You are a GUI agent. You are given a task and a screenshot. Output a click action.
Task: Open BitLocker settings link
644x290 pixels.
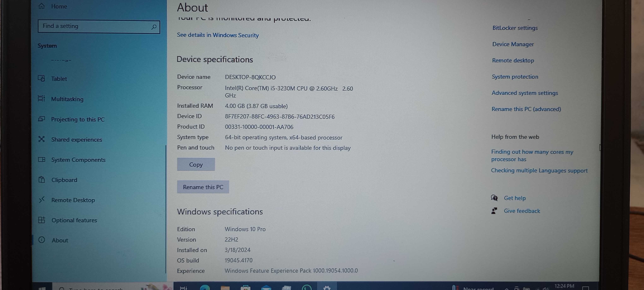(515, 28)
